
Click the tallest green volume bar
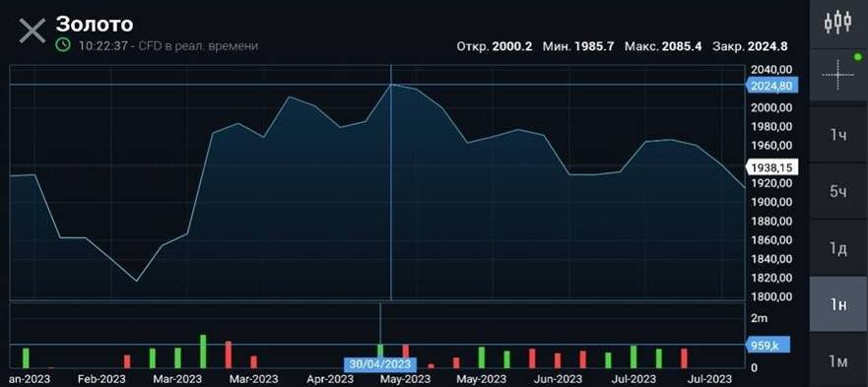[203, 352]
